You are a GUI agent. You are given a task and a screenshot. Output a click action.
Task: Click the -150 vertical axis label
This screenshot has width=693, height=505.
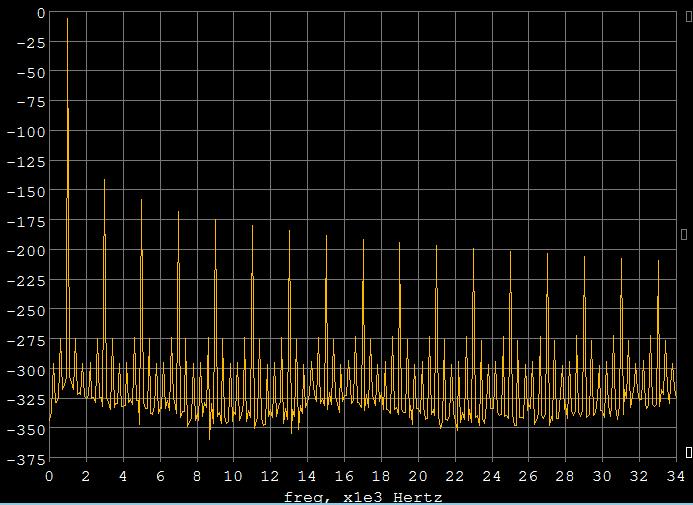point(27,191)
